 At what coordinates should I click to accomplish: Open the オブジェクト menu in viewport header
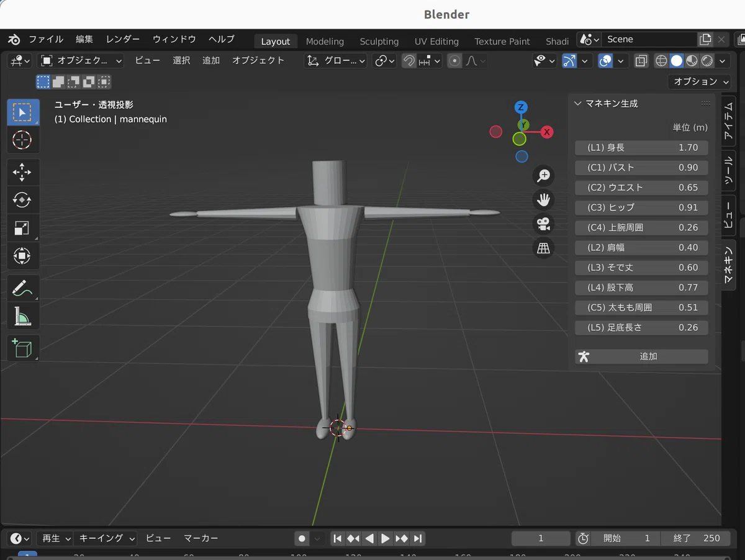[x=258, y=61]
